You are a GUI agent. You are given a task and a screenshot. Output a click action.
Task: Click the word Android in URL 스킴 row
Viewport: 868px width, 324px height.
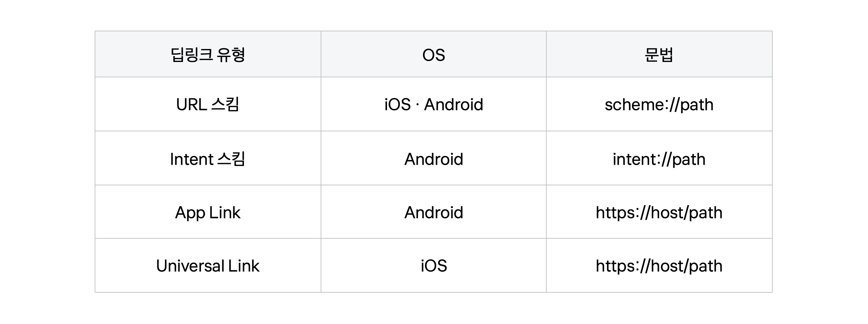453,104
